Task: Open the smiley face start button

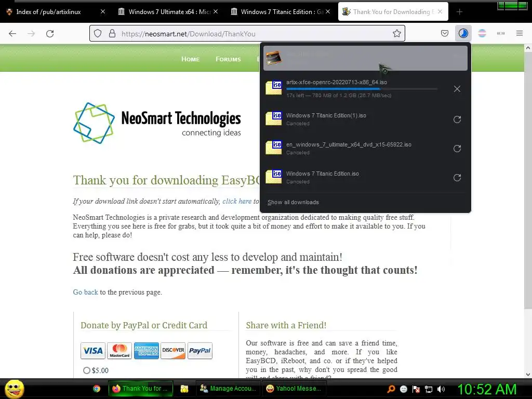Action: pos(14,389)
